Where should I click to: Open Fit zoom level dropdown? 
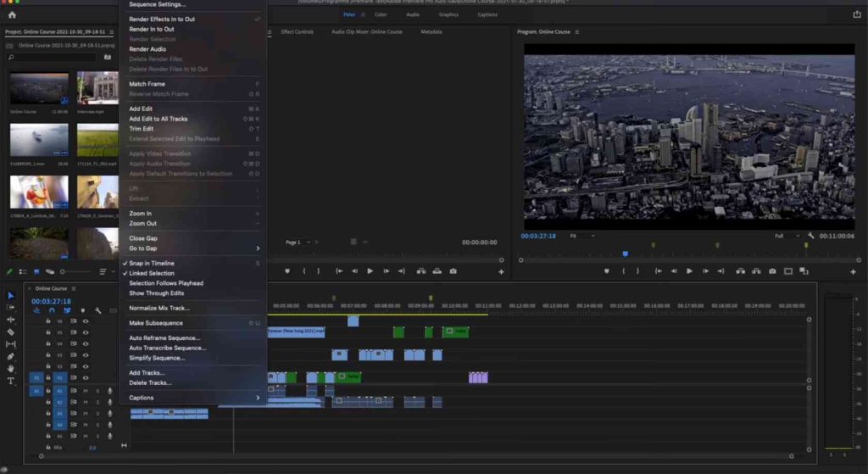[x=582, y=236]
